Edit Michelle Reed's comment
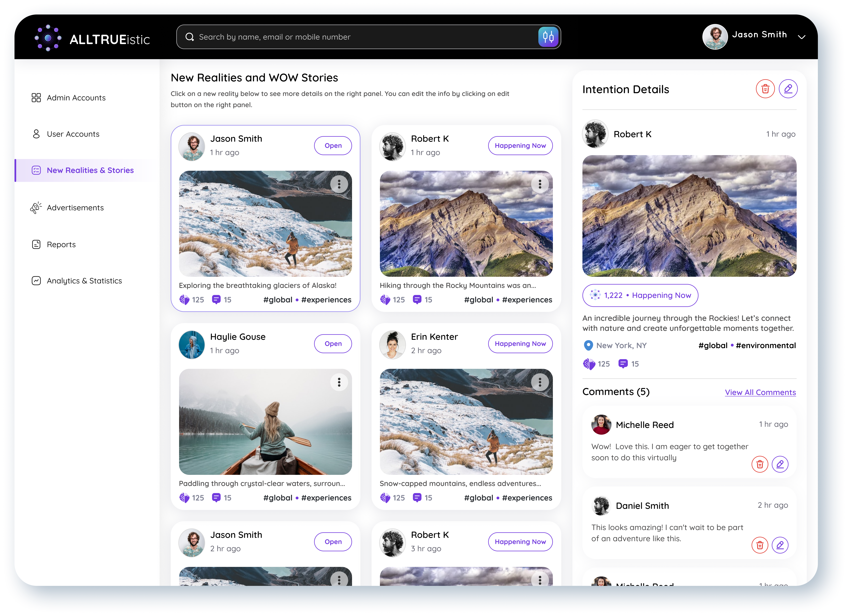 click(780, 464)
